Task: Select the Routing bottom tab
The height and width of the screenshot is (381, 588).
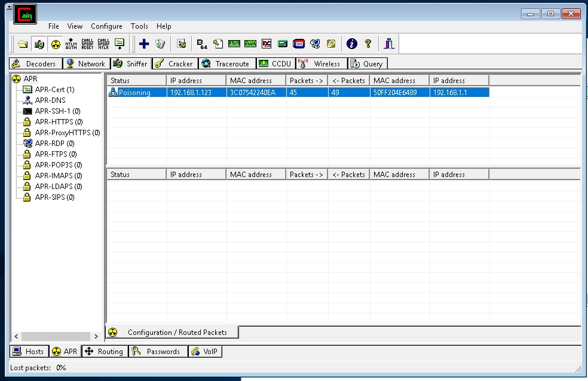Action: [105, 351]
